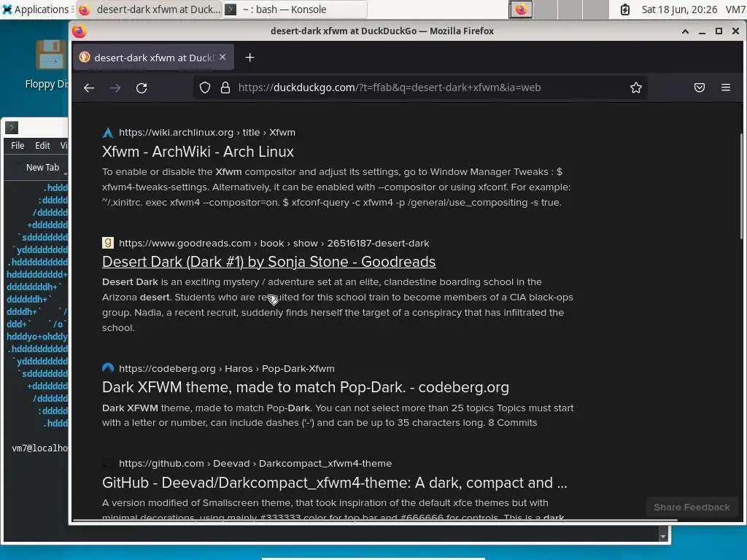
Task: Open Firefox hamburger application menu
Action: click(x=726, y=87)
